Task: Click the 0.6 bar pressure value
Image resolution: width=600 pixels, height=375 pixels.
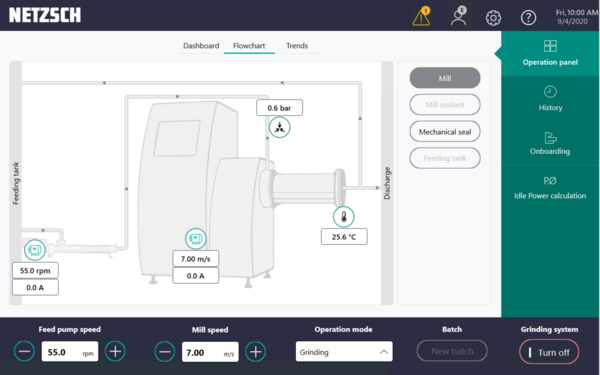Action: (x=279, y=108)
